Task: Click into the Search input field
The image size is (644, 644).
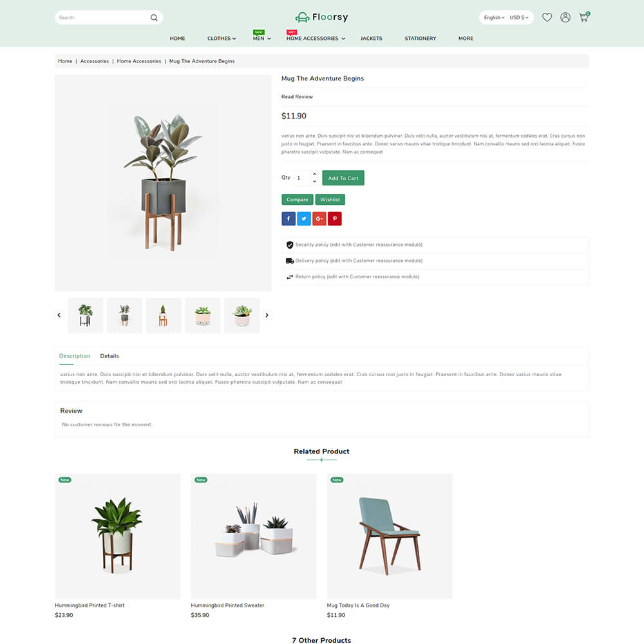Action: [102, 17]
